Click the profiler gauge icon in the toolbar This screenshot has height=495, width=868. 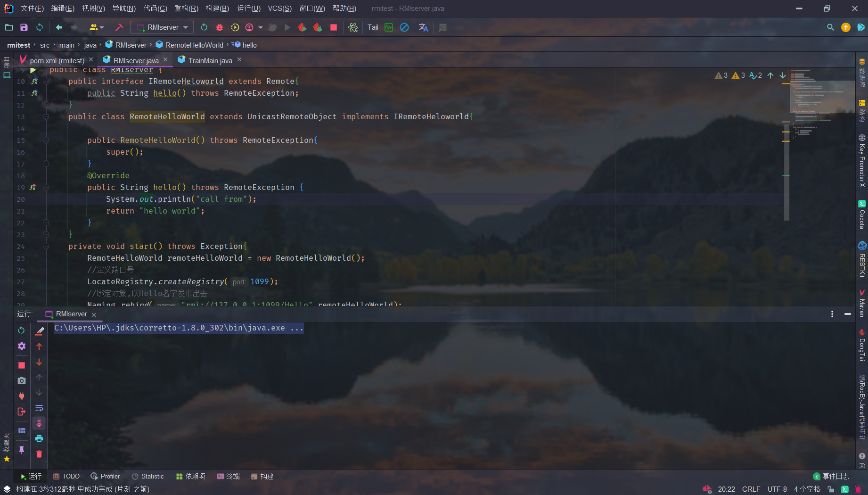(250, 27)
